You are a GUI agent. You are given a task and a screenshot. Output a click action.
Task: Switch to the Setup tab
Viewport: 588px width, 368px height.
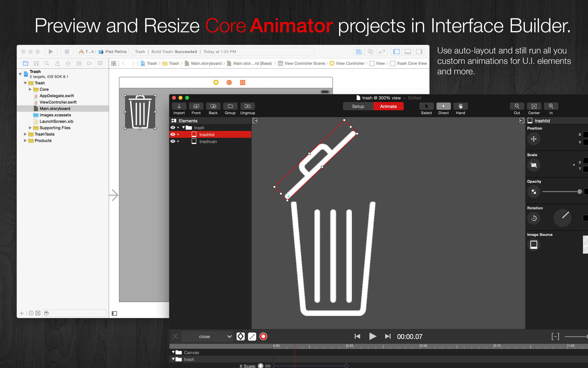pos(358,106)
